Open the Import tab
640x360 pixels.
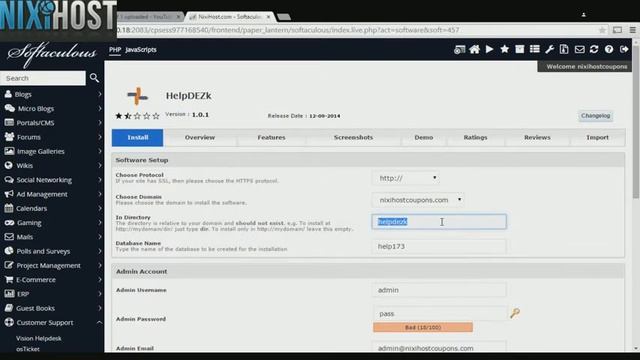pos(598,138)
